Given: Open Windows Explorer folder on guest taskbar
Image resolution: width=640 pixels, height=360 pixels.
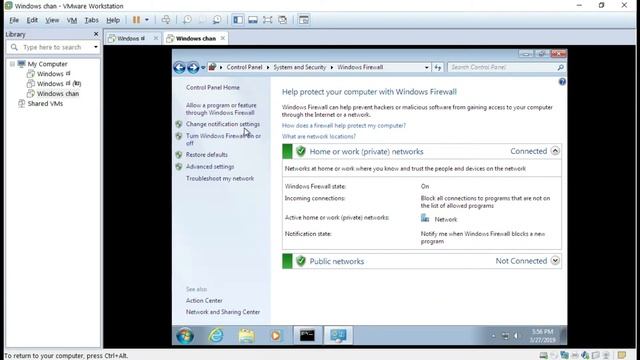Looking at the screenshot, I should [247, 336].
